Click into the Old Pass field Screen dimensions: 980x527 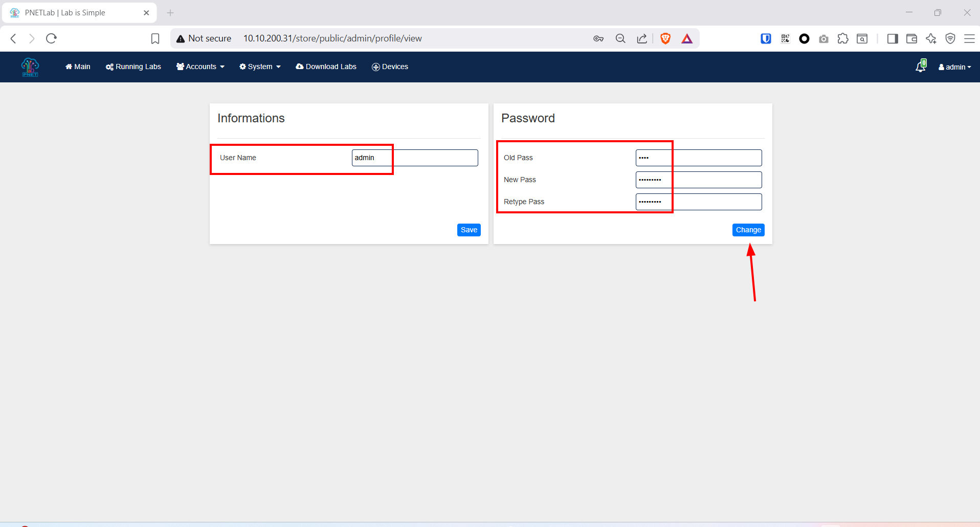[x=699, y=158]
